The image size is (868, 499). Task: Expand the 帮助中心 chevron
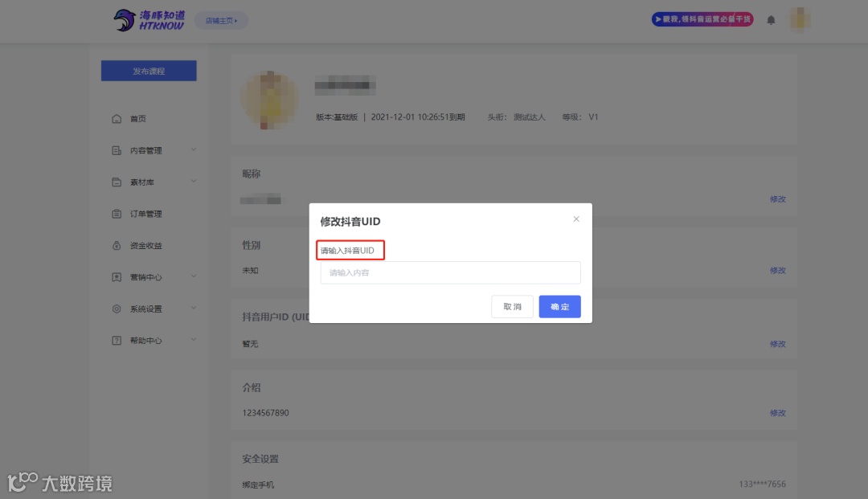193,339
